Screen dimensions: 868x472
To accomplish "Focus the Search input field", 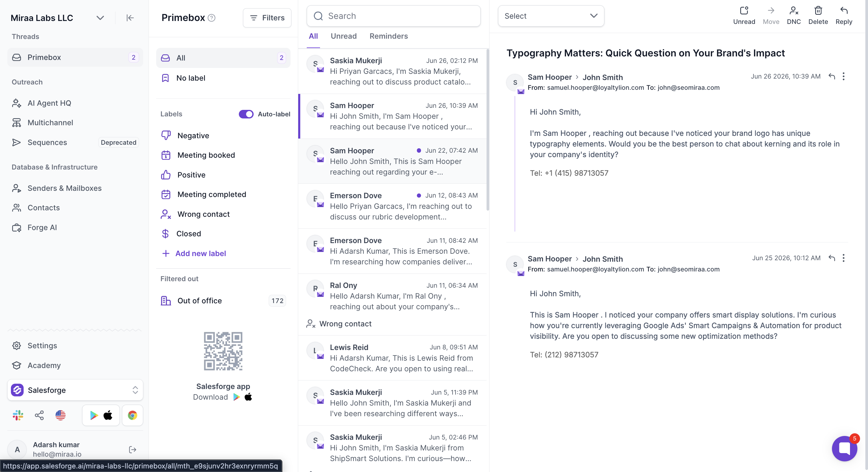I will pos(393,16).
